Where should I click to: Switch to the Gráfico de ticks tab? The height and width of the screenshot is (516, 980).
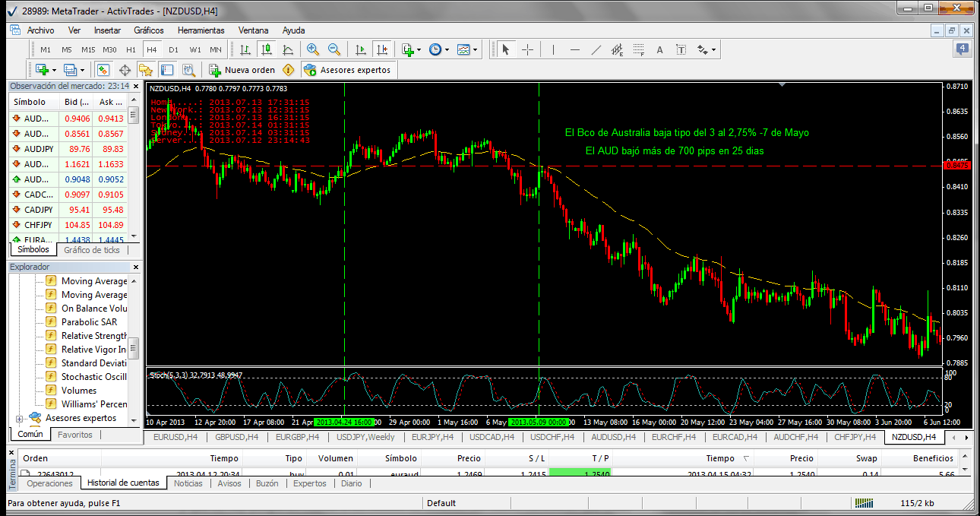(92, 250)
